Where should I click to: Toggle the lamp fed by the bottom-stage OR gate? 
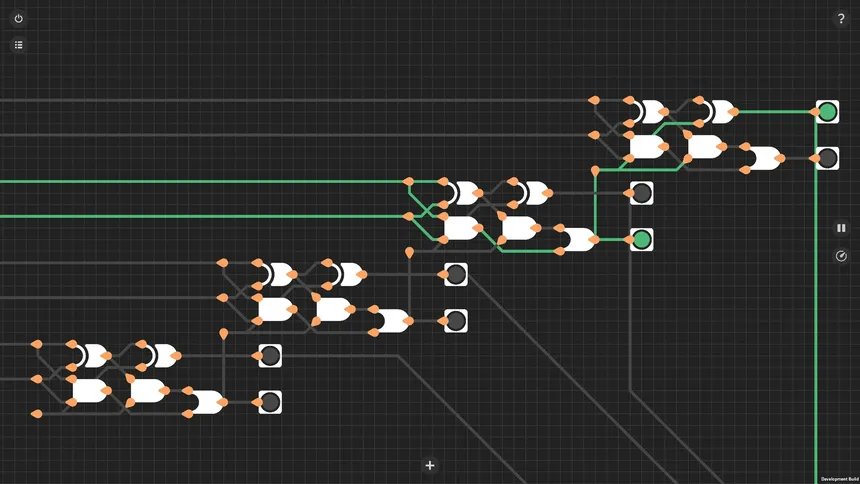coord(270,402)
